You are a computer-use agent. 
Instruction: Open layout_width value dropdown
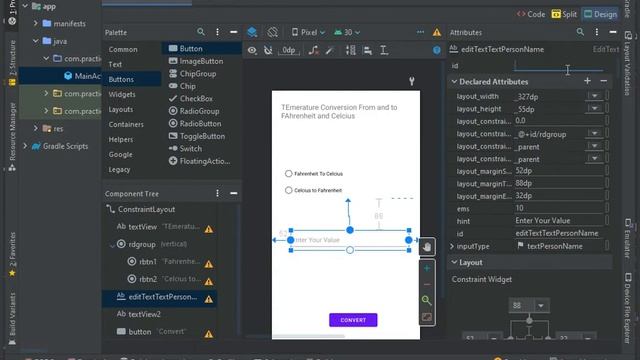(x=595, y=96)
